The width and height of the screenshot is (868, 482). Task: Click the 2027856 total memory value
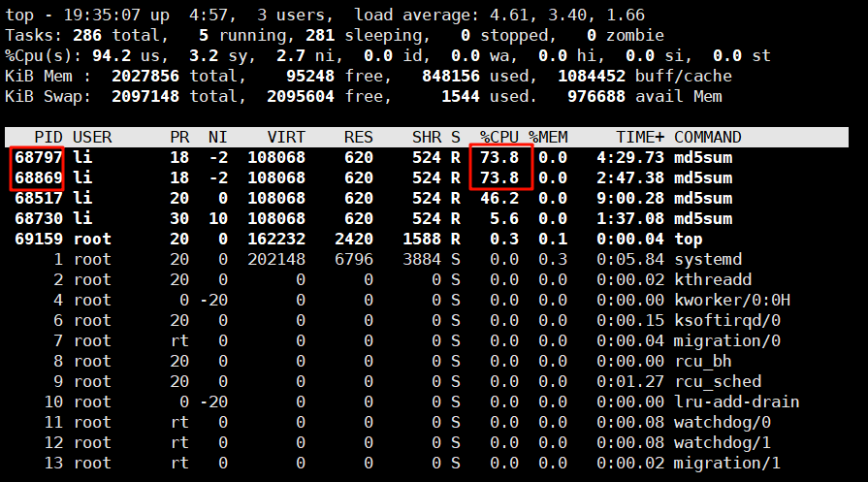(145, 77)
